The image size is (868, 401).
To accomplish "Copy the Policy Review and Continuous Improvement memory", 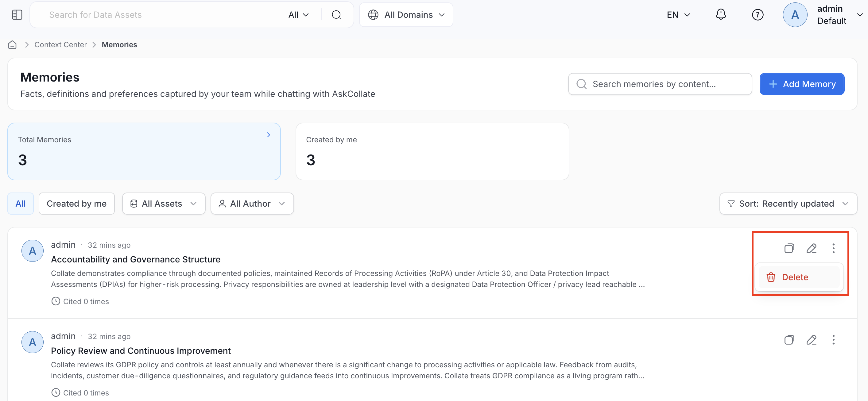I will [789, 340].
